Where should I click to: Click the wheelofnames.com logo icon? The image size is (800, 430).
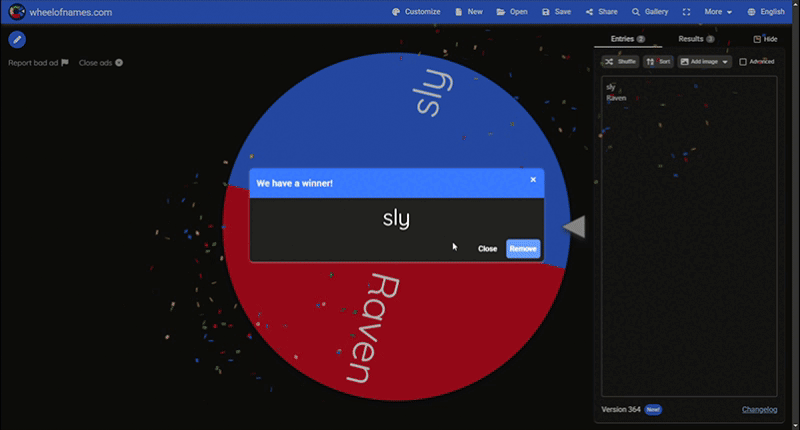[17, 12]
